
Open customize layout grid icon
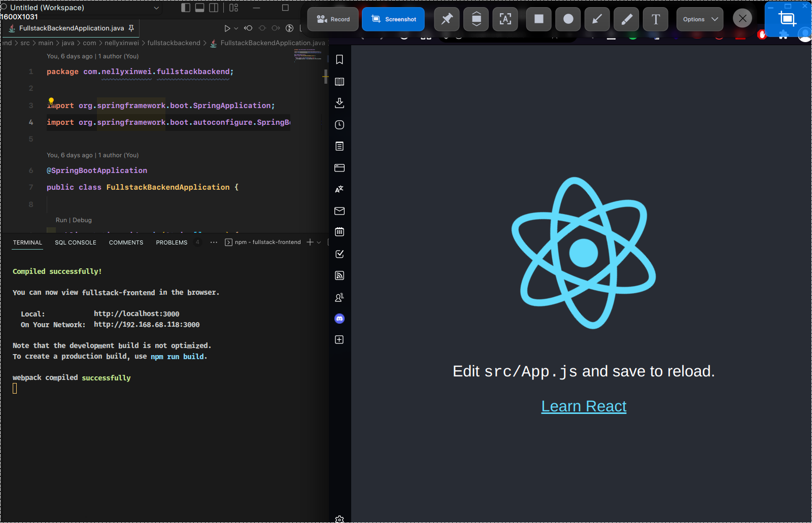(x=233, y=8)
